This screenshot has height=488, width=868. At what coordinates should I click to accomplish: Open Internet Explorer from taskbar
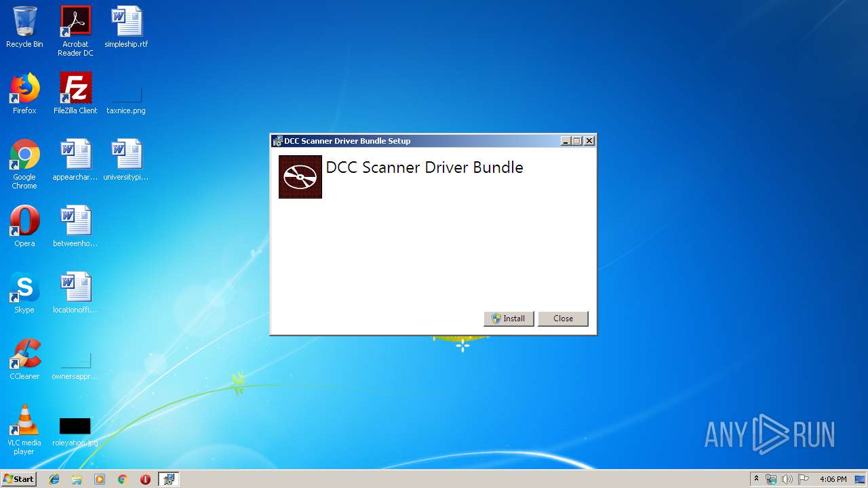(x=54, y=479)
